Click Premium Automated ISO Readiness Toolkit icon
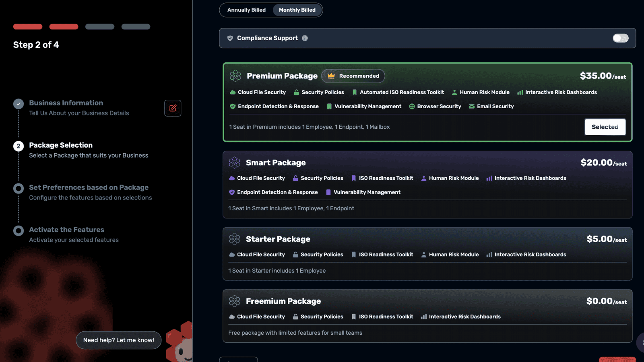The width and height of the screenshot is (644, 362). (355, 92)
